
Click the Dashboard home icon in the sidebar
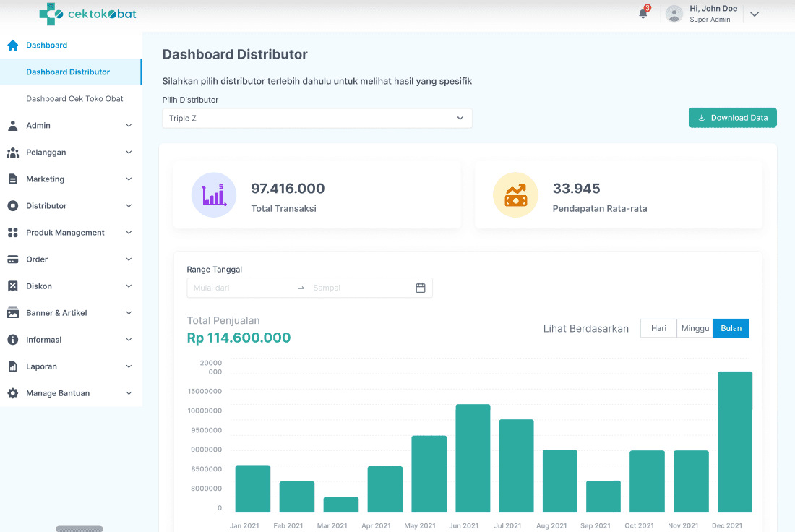pos(12,45)
